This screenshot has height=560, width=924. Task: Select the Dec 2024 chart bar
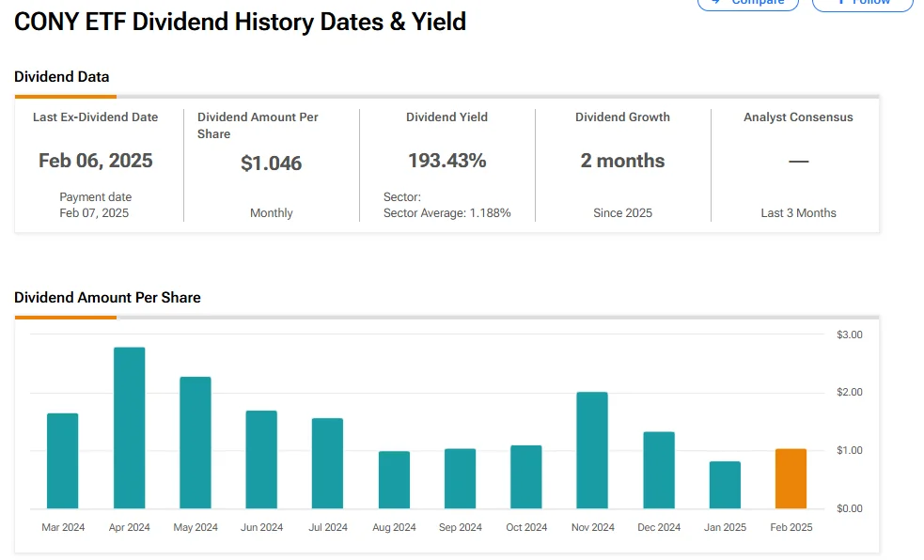(659, 470)
